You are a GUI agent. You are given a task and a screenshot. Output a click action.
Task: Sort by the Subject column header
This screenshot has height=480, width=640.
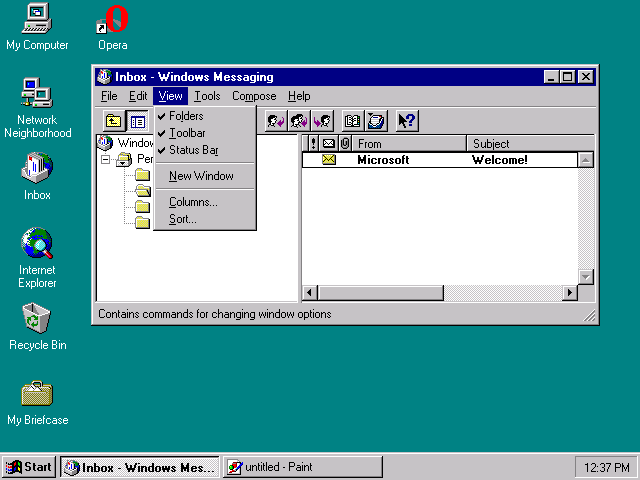pyautogui.click(x=531, y=144)
